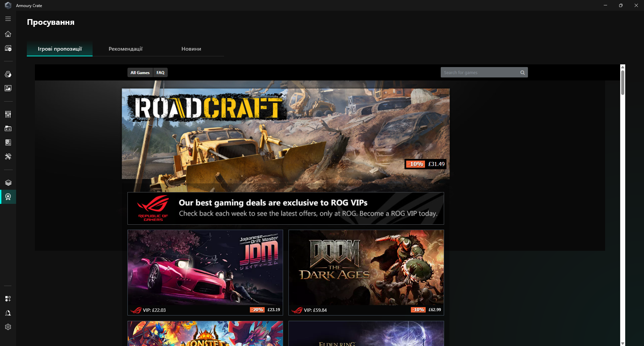Open the Elden Ring game card
The width and height of the screenshot is (644, 346).
[x=366, y=334]
